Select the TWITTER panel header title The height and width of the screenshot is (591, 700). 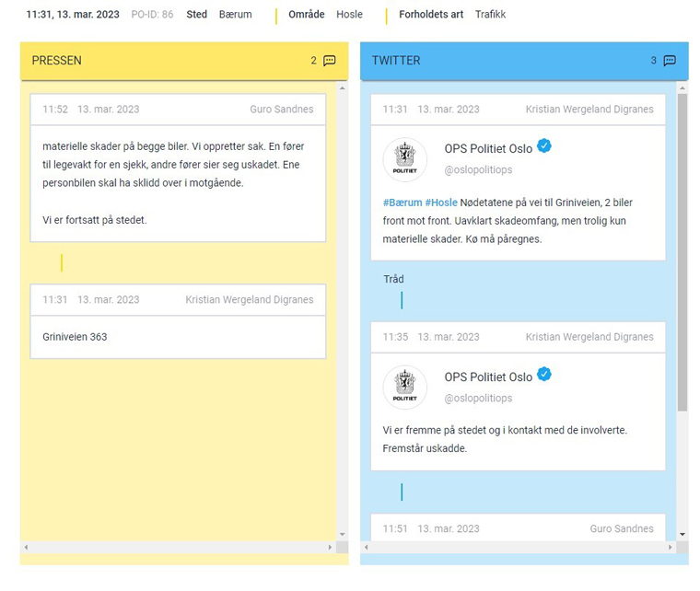tap(396, 61)
